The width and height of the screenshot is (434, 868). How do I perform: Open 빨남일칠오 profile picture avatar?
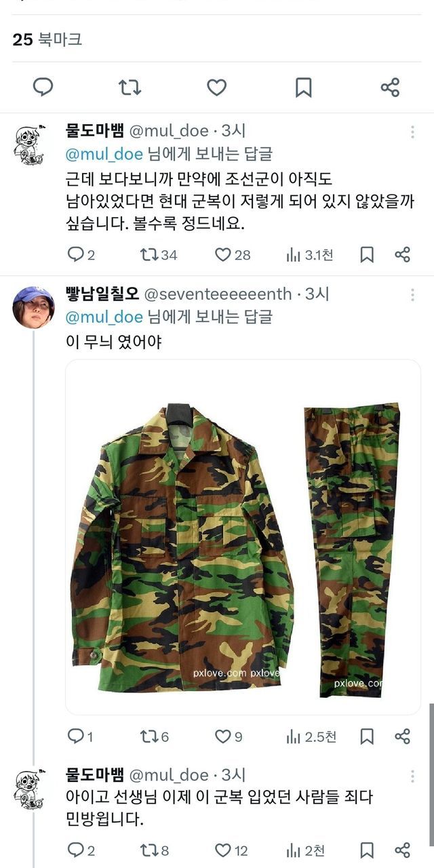[x=33, y=307]
